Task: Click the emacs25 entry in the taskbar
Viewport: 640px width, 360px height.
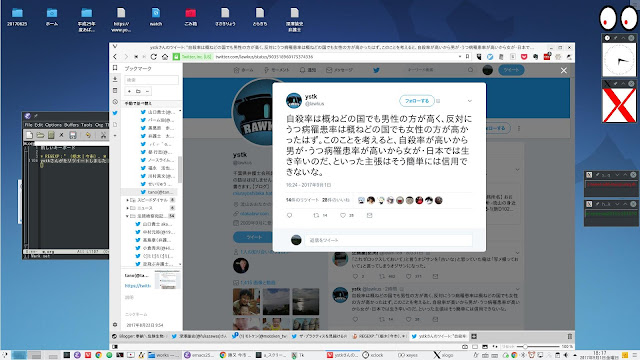Action: click(199, 355)
